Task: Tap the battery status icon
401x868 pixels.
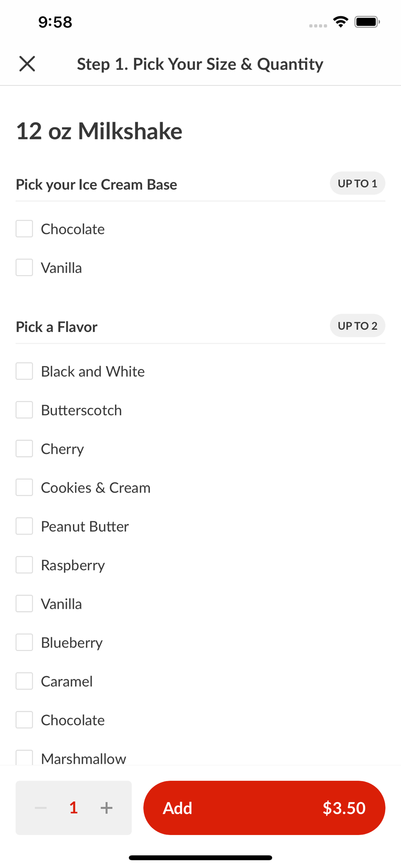Action: click(367, 22)
